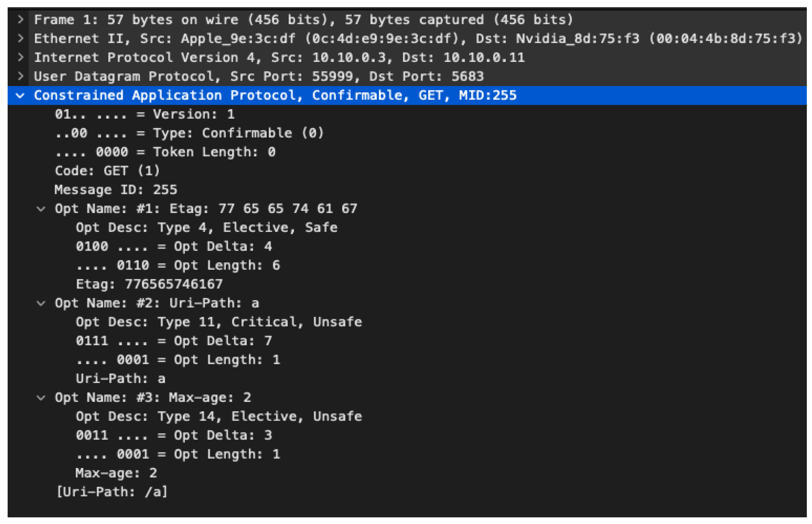
Task: Click the Code: GET (1) line
Action: pos(107,171)
